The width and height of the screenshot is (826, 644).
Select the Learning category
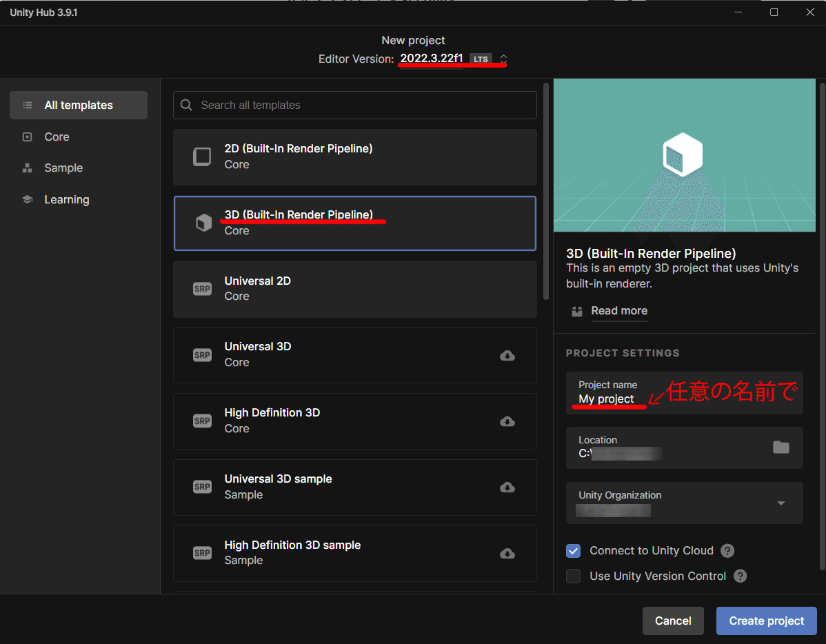(x=79, y=199)
